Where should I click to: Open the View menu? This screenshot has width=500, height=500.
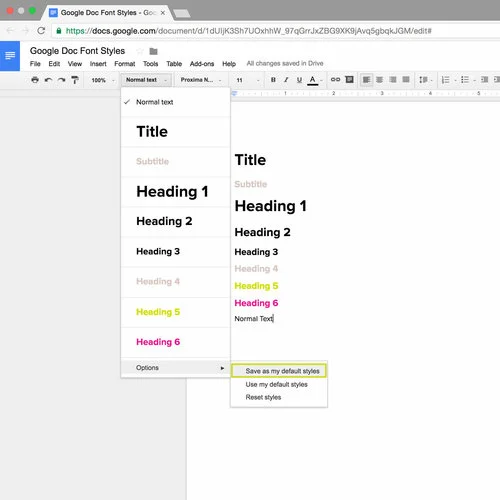[75, 64]
